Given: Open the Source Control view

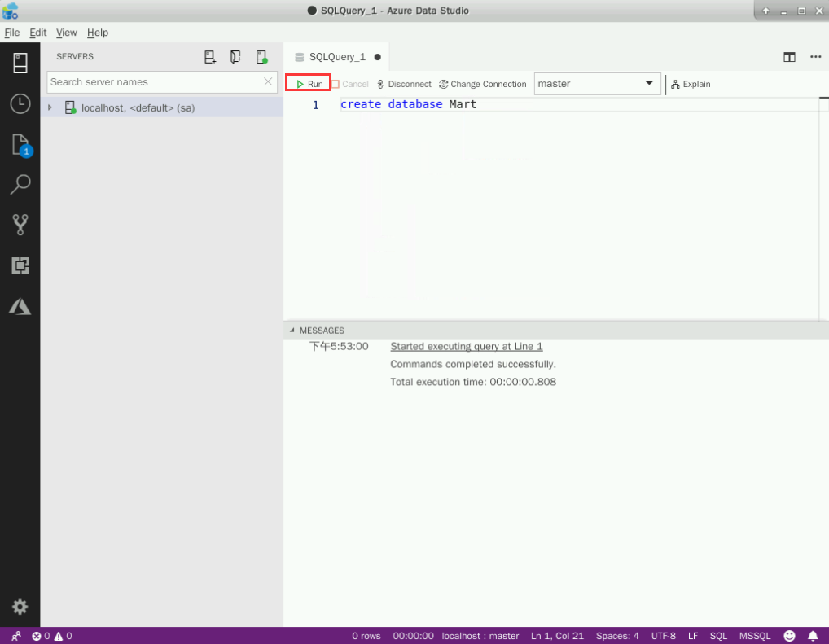Looking at the screenshot, I should (20, 225).
